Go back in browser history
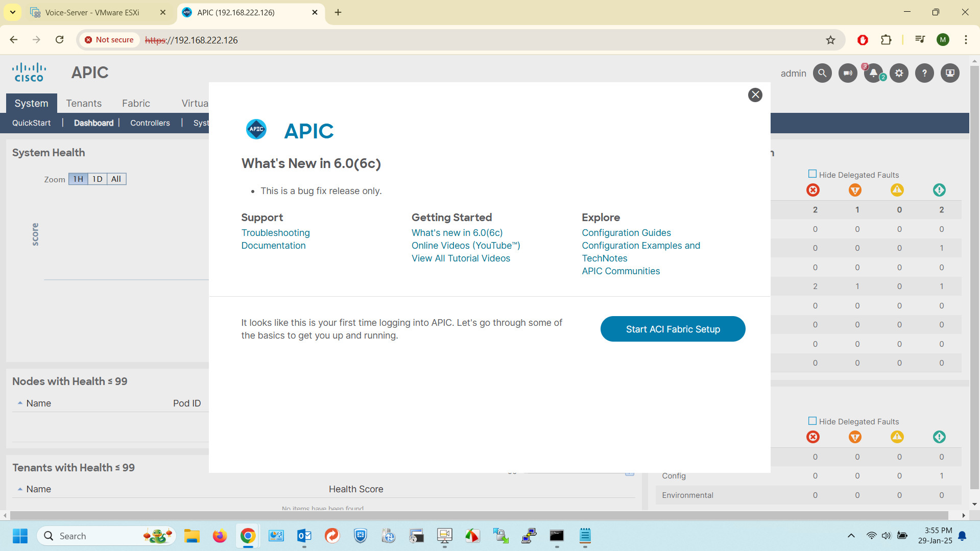 point(14,40)
